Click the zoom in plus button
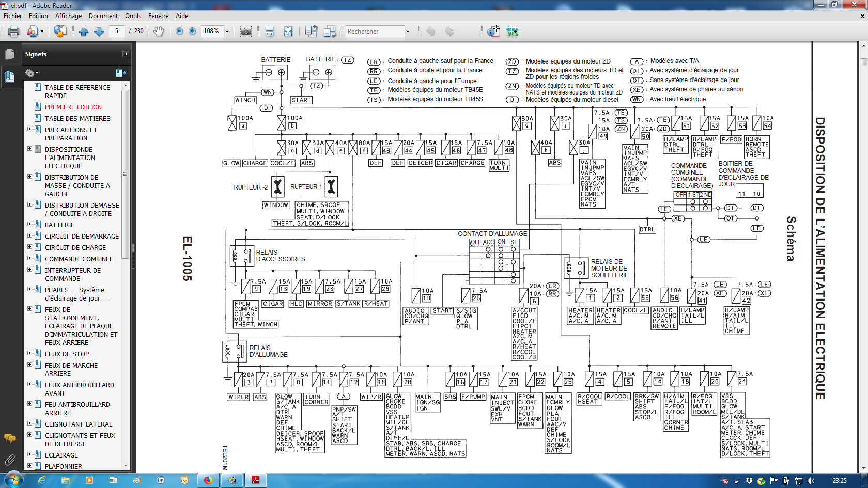The image size is (868, 488). (192, 32)
